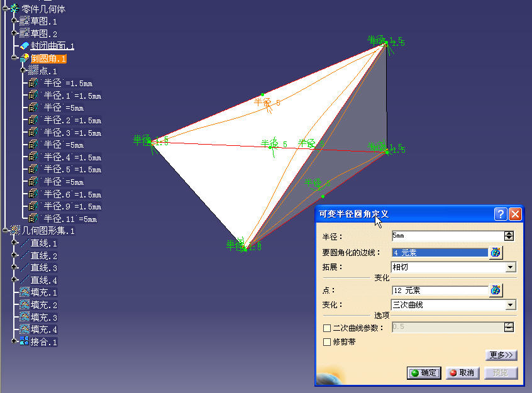Select the 12 元素 points field
The width and height of the screenshot is (532, 393).
(440, 291)
